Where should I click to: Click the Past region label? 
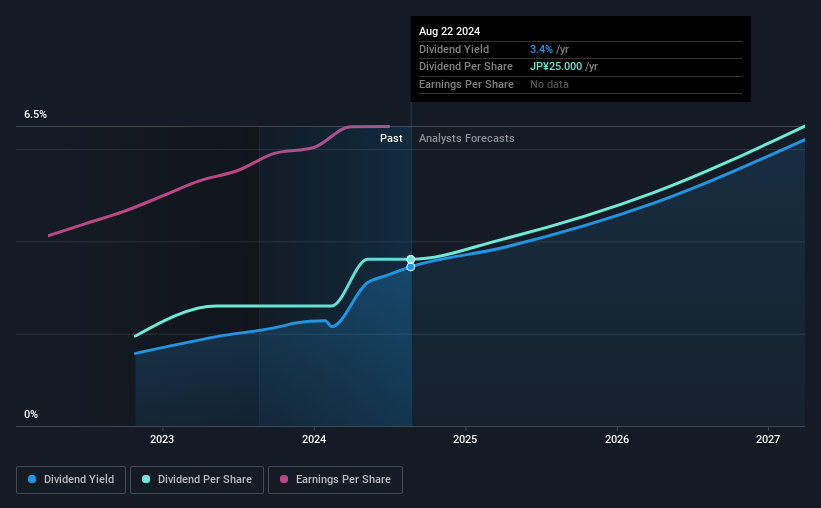[391, 138]
